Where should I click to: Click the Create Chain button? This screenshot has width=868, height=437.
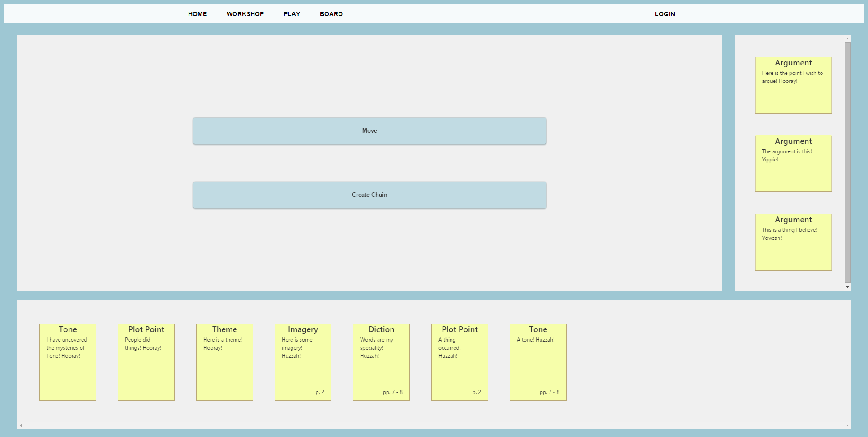coord(370,195)
